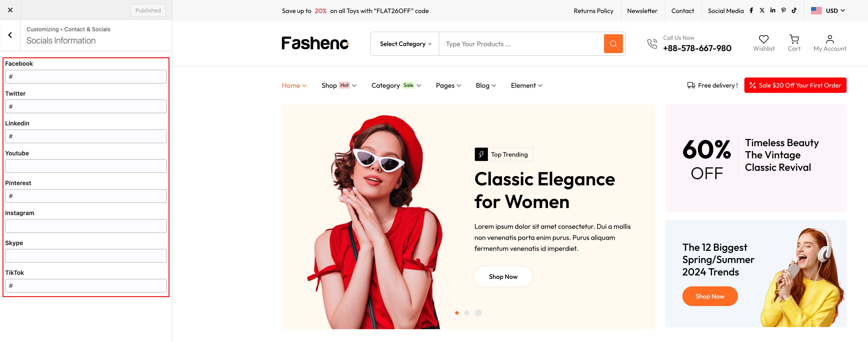
Task: Expand the Home menu
Action: 294,86
